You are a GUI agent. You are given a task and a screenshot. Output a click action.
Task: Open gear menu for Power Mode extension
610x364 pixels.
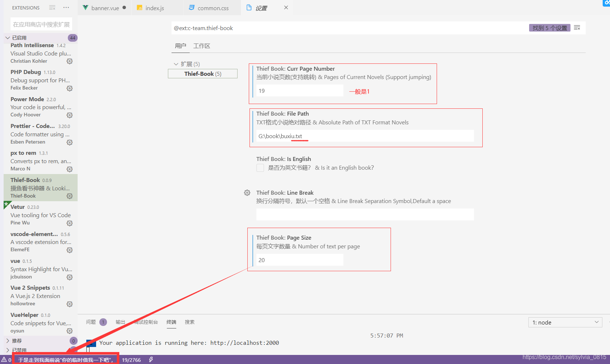70,115
